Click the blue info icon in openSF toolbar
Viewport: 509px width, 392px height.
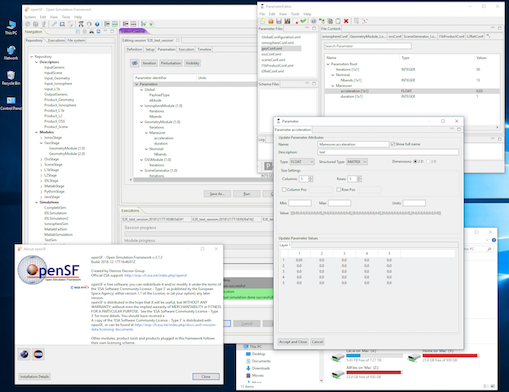[97, 24]
